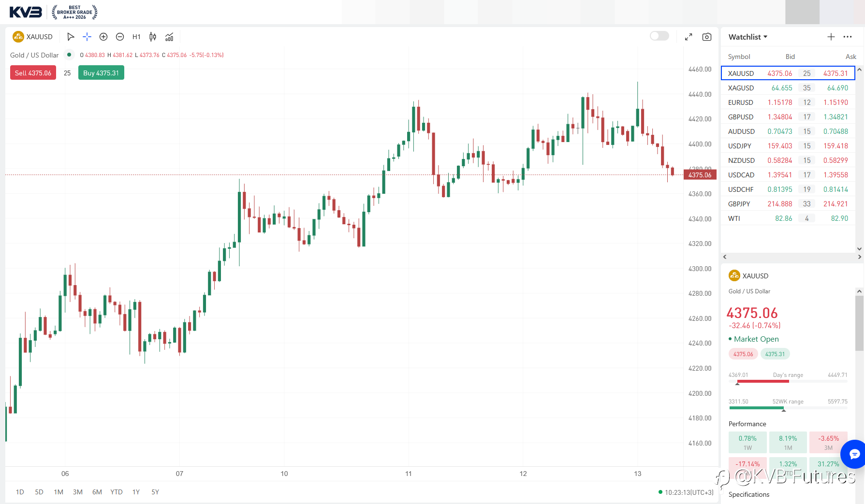Add a symbol to the watchlist
The image size is (865, 504).
831,37
